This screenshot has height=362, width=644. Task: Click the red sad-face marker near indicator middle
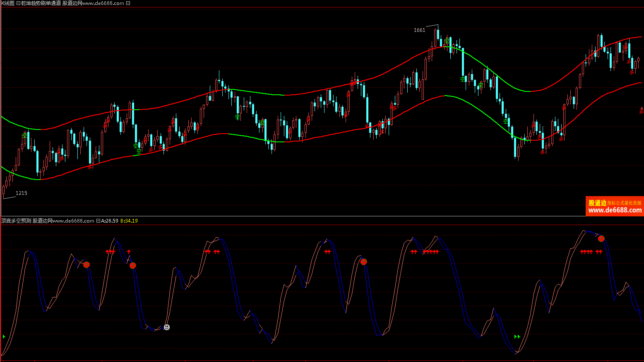coord(364,262)
